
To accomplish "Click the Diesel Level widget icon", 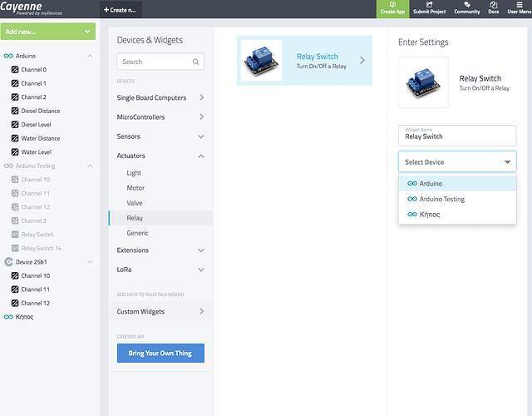I will click(x=15, y=125).
